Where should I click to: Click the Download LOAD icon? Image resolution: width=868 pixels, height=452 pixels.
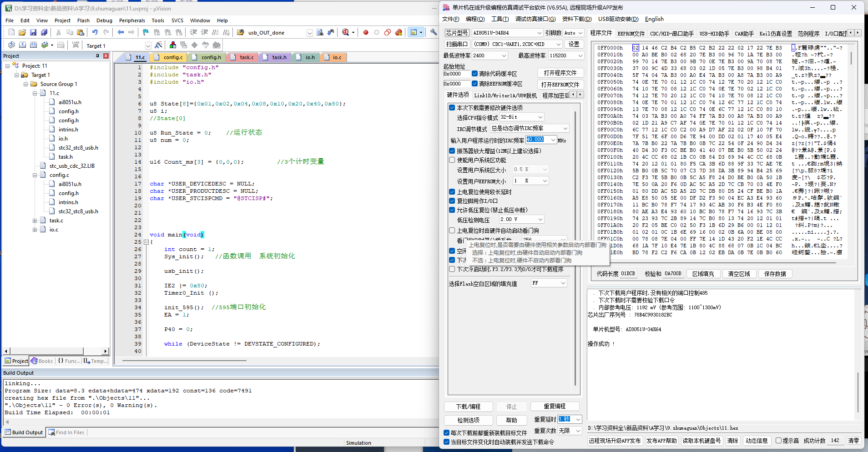point(76,45)
